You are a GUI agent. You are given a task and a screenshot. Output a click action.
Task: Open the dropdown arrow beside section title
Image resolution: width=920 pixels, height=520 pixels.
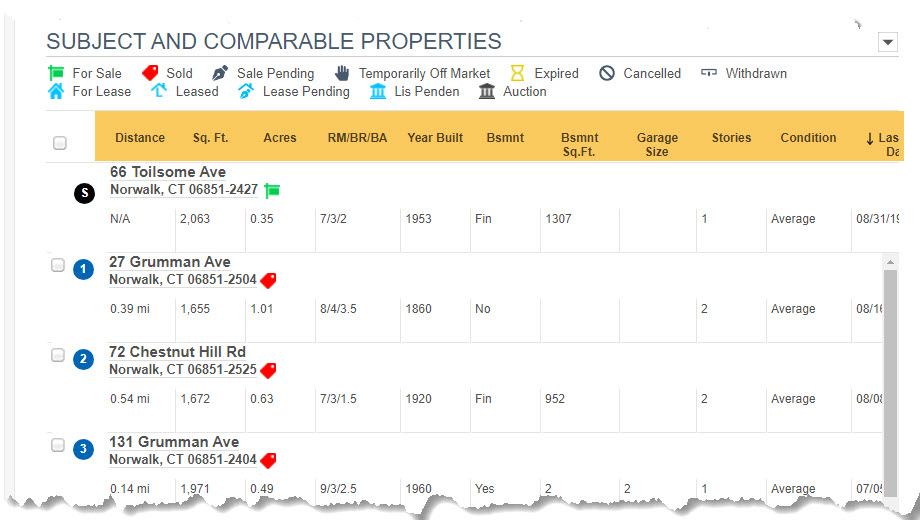pos(888,42)
